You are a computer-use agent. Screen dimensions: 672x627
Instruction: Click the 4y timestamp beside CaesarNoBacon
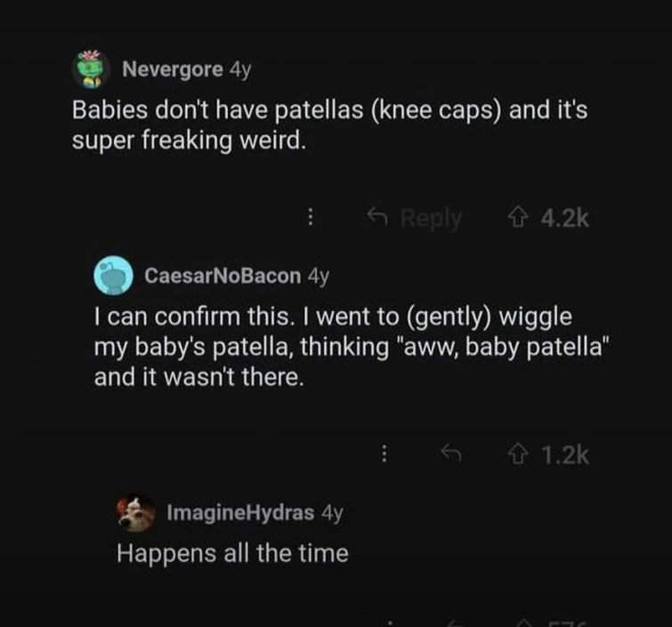(x=318, y=276)
